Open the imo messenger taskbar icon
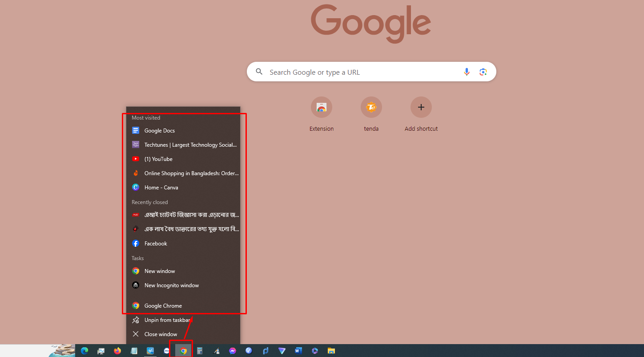644x357 pixels. (x=167, y=351)
